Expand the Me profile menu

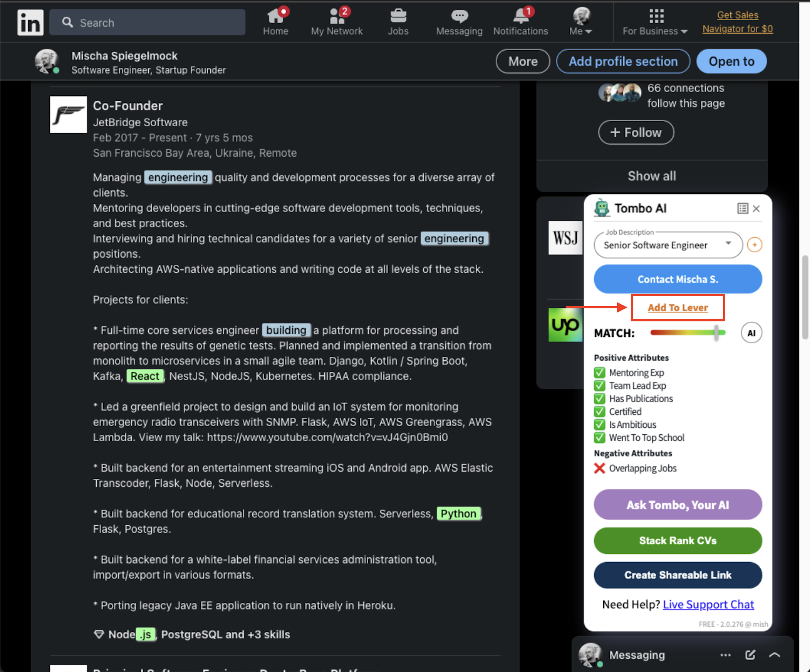coord(581,31)
